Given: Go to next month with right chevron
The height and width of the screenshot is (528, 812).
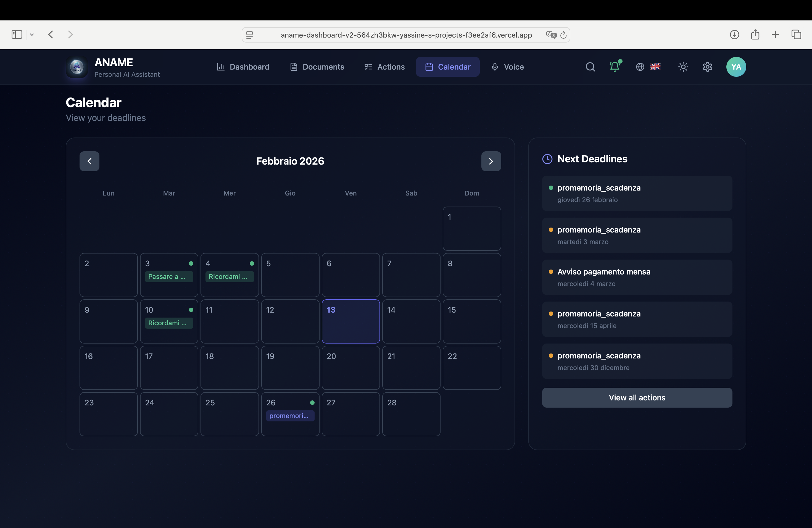Looking at the screenshot, I should click(491, 161).
